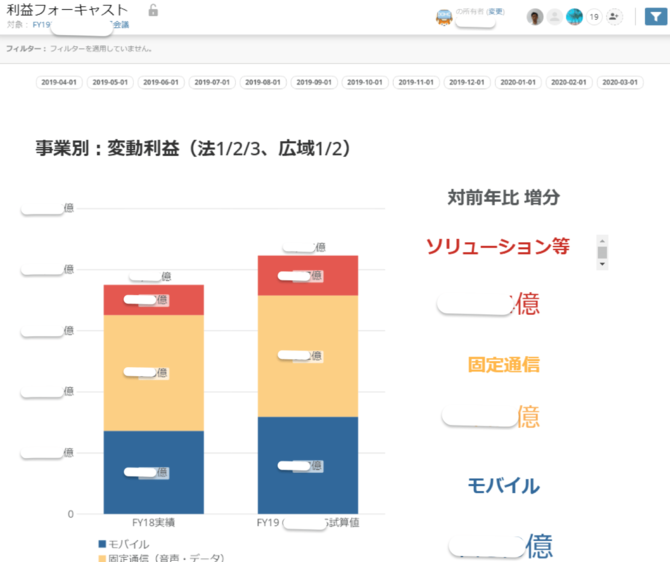Open the first user avatar photo
This screenshot has width=670, height=562.
[x=535, y=17]
